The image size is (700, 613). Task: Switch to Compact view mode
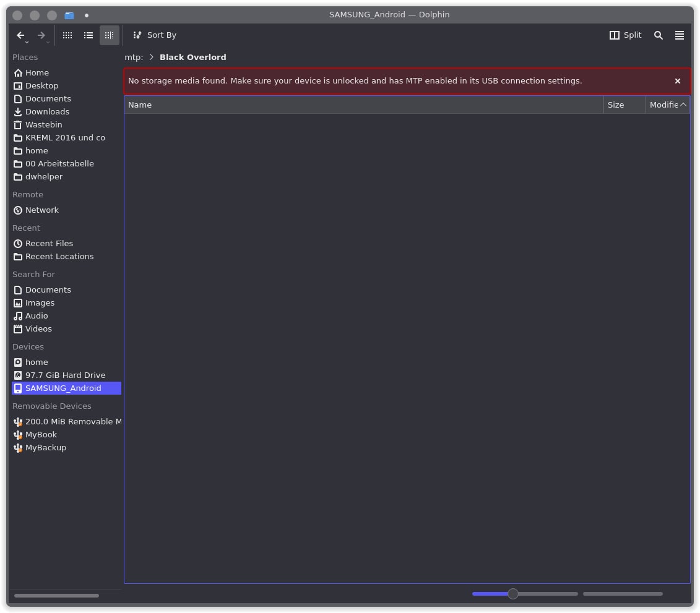pyautogui.click(x=89, y=35)
